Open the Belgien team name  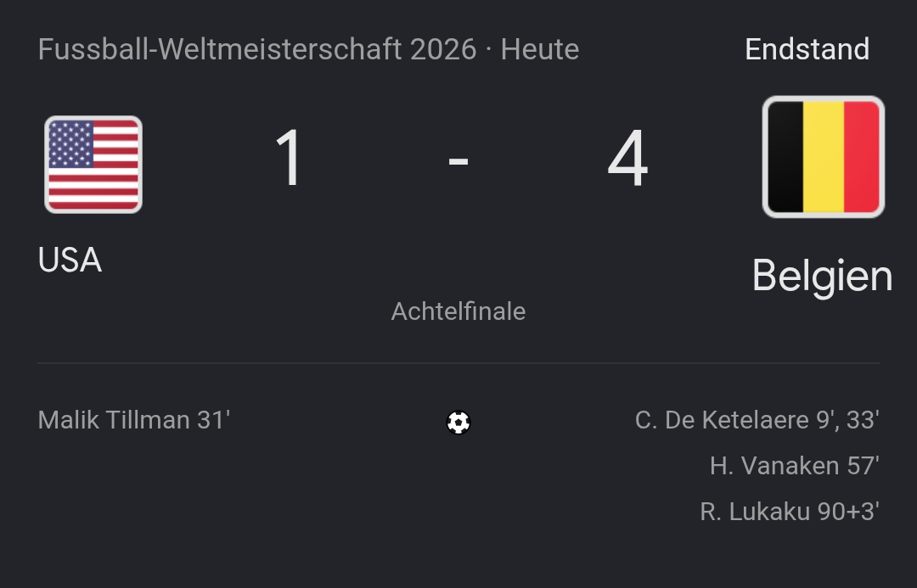pos(822,277)
